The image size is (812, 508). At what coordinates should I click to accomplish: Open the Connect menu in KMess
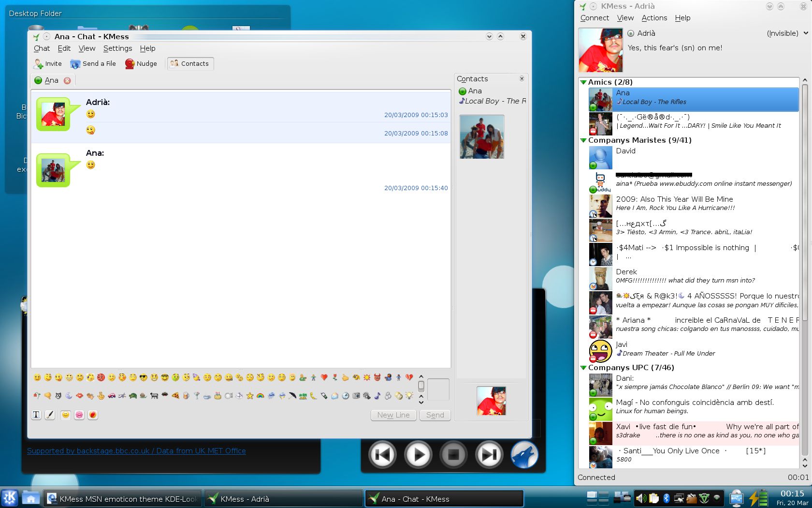[594, 18]
